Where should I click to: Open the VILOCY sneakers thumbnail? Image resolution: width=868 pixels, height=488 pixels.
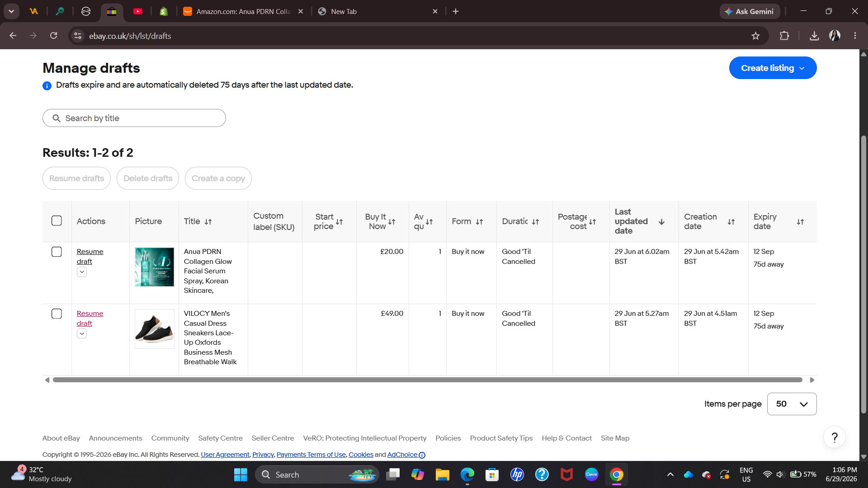(155, 329)
